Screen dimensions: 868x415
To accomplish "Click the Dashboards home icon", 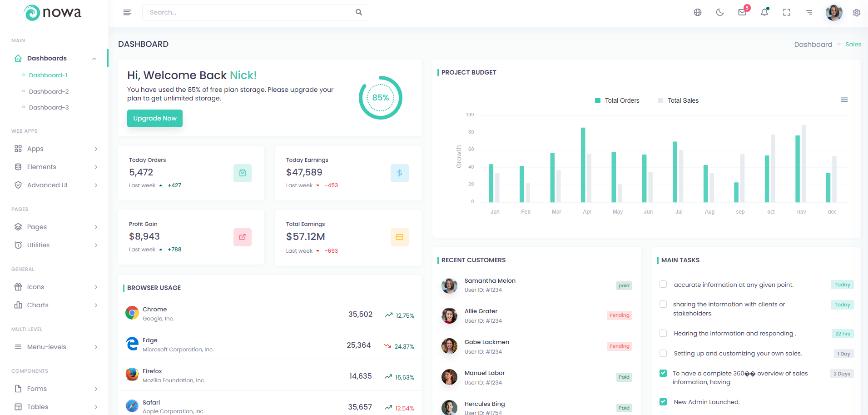I will click(18, 58).
